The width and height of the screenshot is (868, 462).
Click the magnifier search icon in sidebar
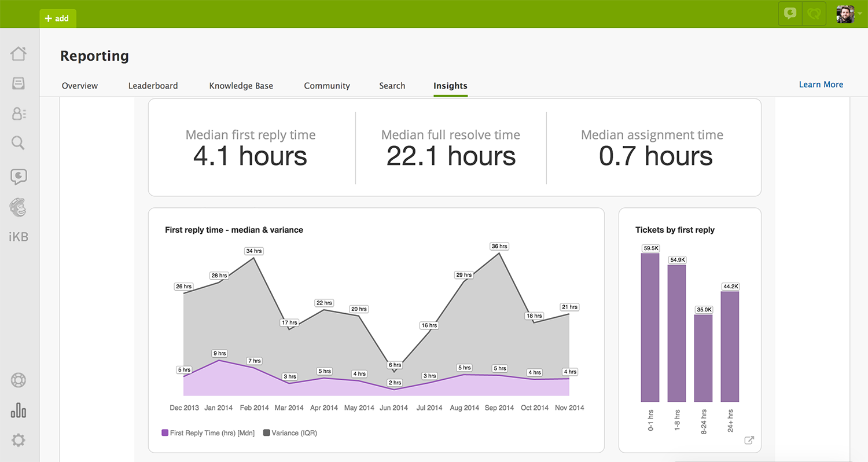[19, 143]
